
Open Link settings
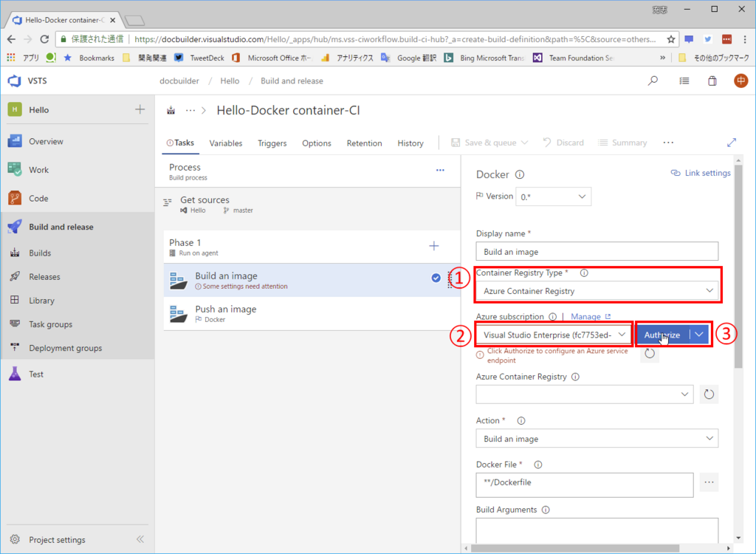pyautogui.click(x=701, y=173)
